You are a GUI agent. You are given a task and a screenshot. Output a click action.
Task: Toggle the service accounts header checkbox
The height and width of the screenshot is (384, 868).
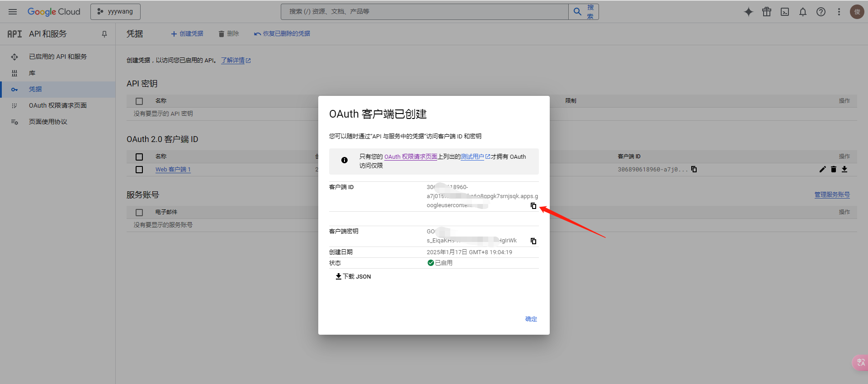click(x=139, y=213)
